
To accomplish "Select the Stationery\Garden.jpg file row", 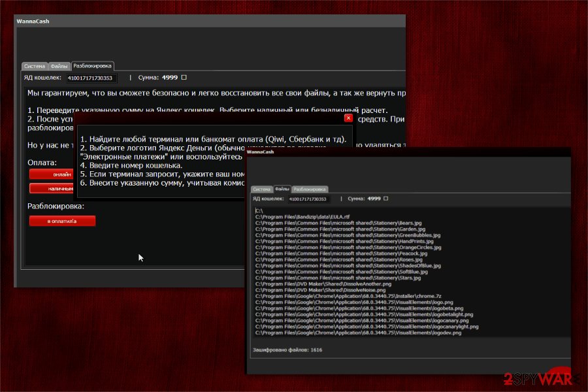I will coord(340,229).
